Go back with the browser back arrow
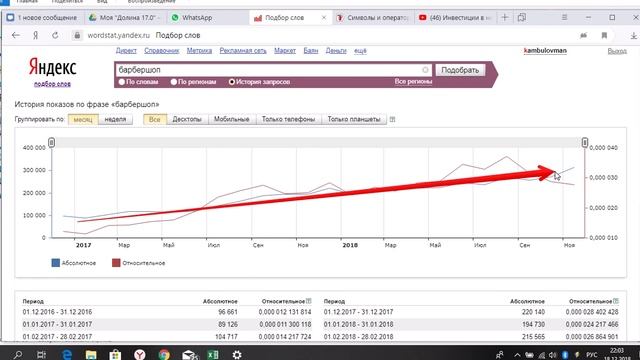The width and height of the screenshot is (640, 360). click(x=16, y=36)
